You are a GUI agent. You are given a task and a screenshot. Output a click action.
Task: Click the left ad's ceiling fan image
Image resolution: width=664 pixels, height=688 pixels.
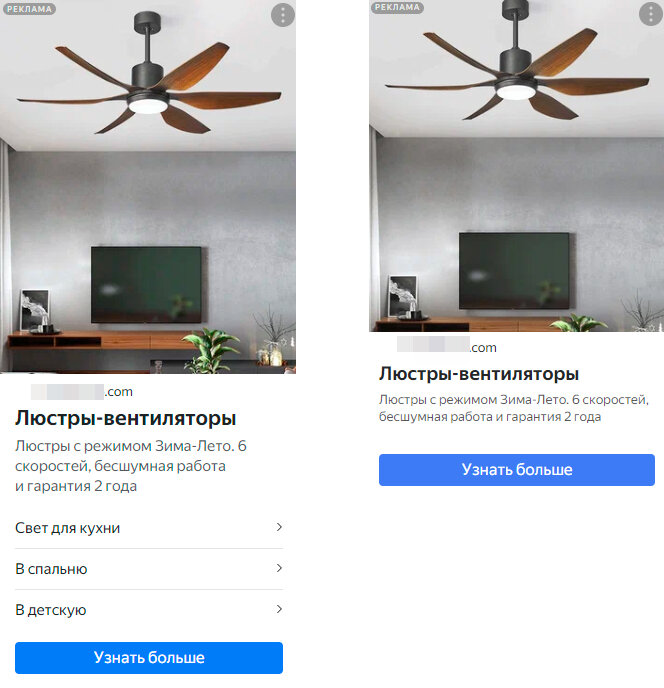click(148, 187)
